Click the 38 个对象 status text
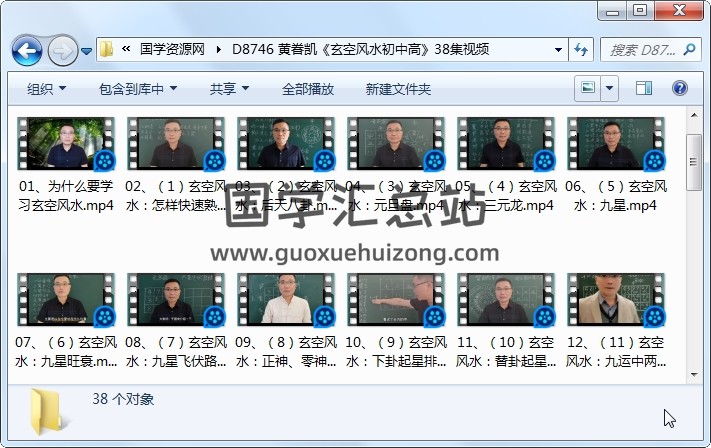The width and height of the screenshot is (711, 448). tap(123, 399)
